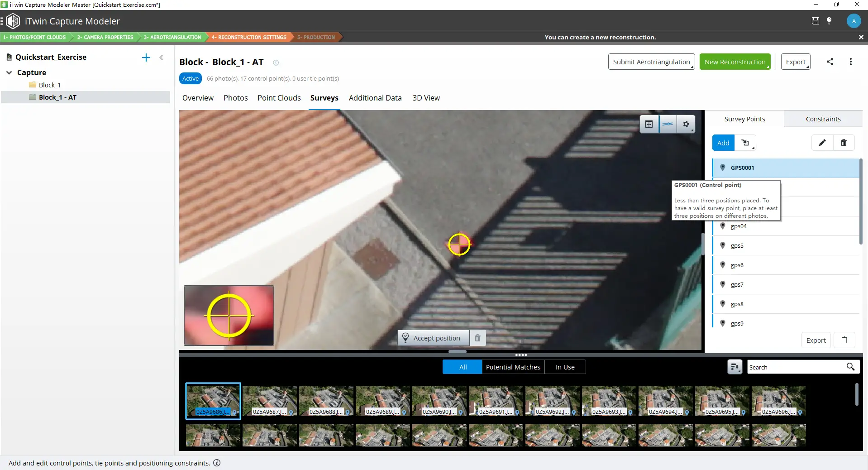Image resolution: width=868 pixels, height=470 pixels.
Task: Click the iTwin Capture Modeler logo
Action: 13,21
